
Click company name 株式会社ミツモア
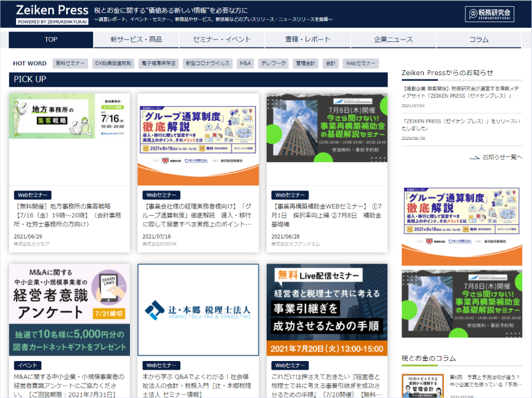click(x=31, y=244)
